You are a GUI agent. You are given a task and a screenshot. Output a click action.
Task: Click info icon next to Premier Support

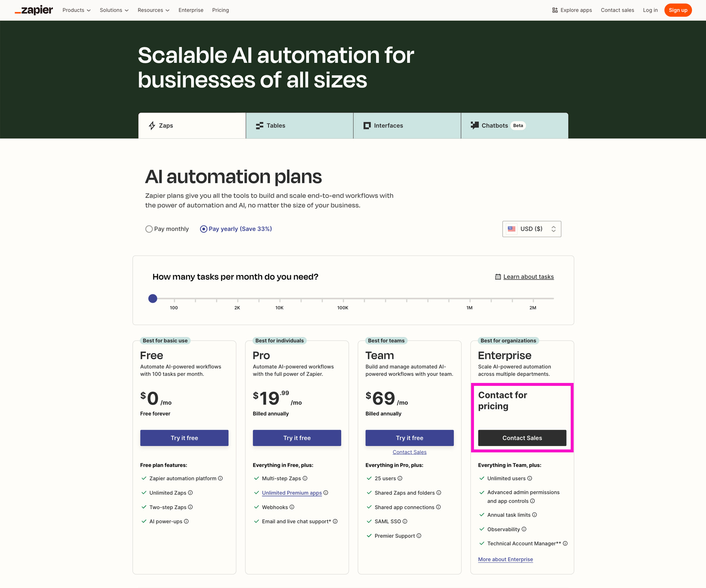coord(419,535)
